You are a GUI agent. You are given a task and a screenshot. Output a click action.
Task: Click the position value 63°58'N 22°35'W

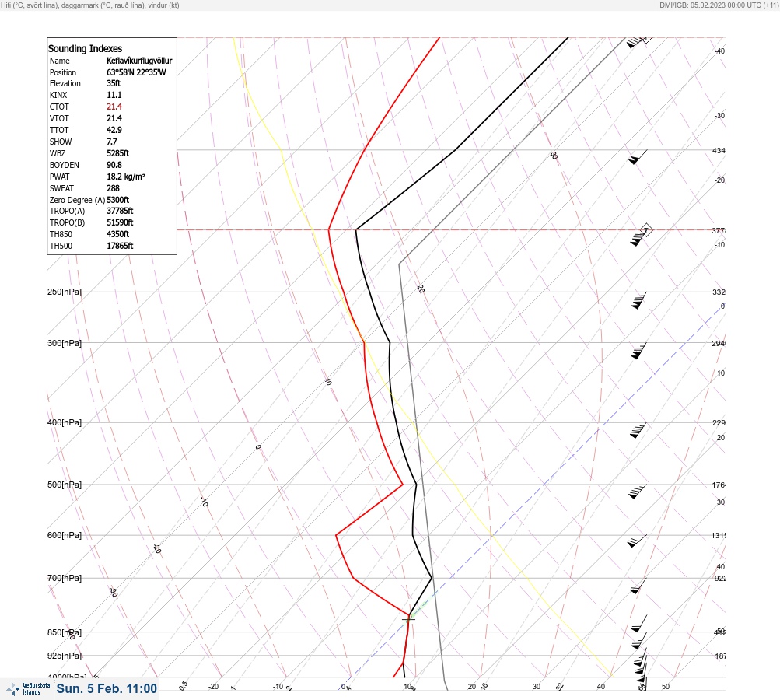[x=136, y=72]
